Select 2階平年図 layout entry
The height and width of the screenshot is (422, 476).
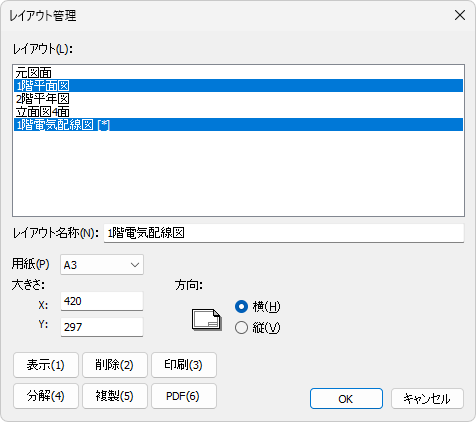[x=238, y=99]
